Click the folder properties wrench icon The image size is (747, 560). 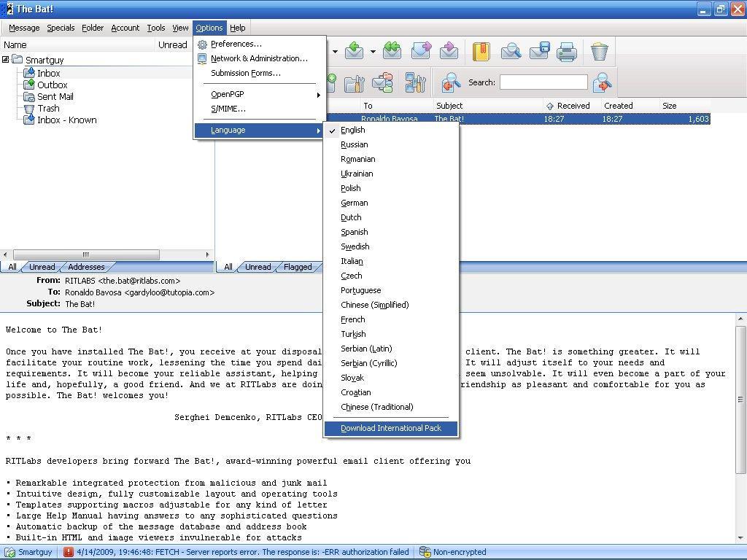[x=354, y=83]
